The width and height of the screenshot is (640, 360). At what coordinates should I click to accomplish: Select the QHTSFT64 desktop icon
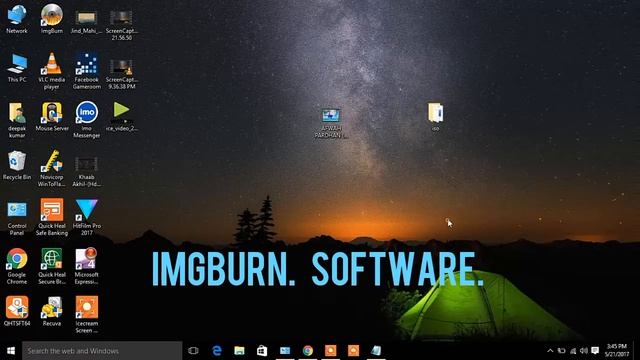tap(17, 311)
